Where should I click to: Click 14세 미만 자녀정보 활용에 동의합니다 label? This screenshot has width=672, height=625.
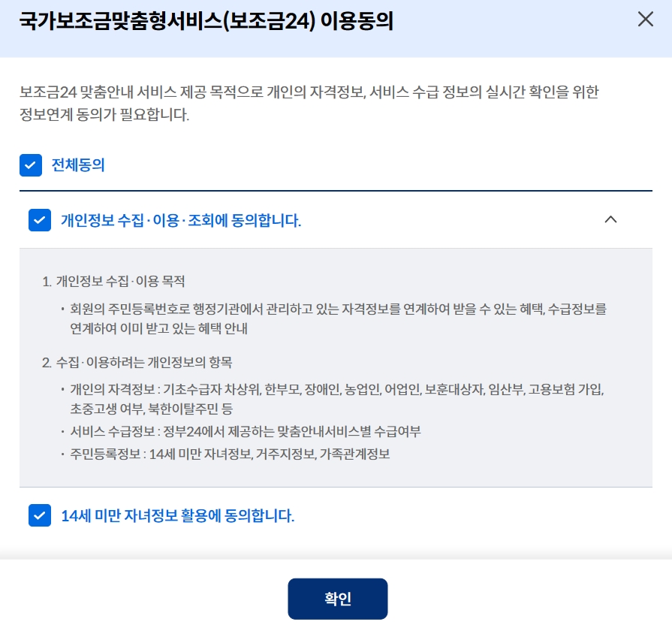[177, 515]
